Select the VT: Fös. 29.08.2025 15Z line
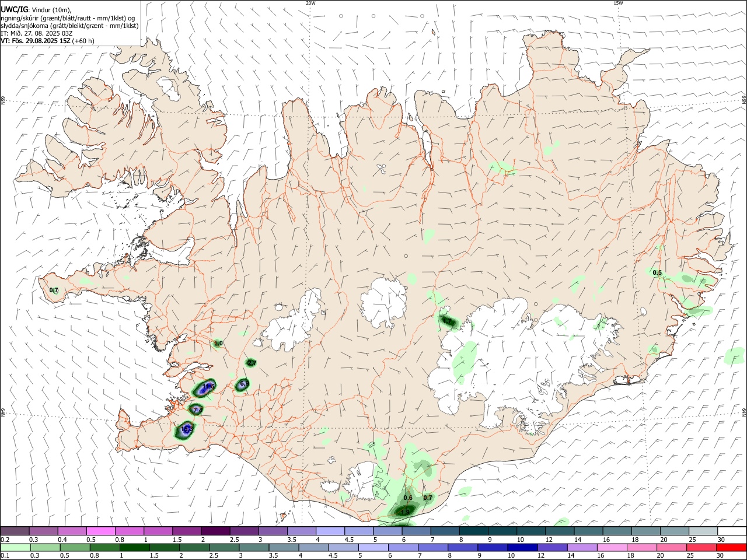The image size is (747, 560). (x=36, y=41)
